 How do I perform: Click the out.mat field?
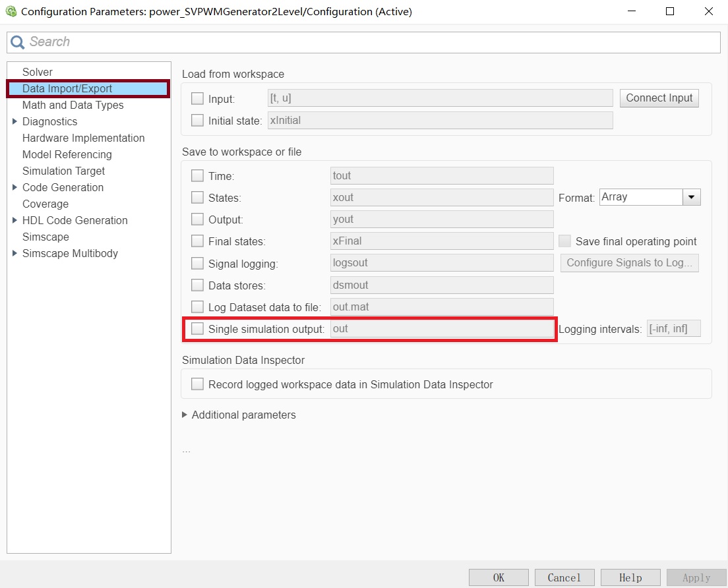tap(442, 307)
